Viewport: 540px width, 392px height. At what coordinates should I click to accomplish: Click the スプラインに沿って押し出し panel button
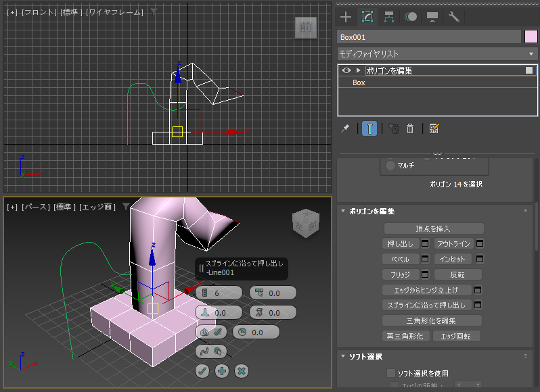click(x=427, y=305)
